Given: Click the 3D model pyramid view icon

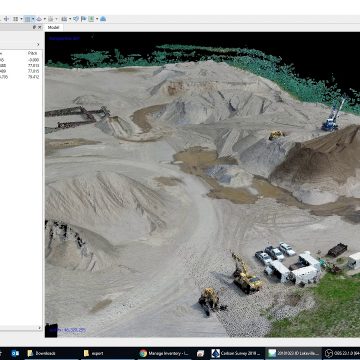Looking at the screenshot, I should click(x=39, y=19).
